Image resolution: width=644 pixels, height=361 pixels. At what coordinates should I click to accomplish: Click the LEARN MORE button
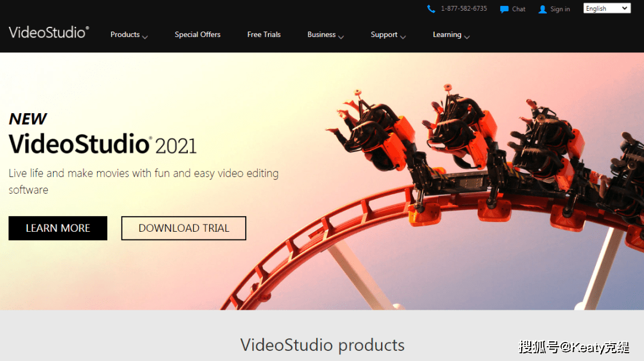point(58,228)
